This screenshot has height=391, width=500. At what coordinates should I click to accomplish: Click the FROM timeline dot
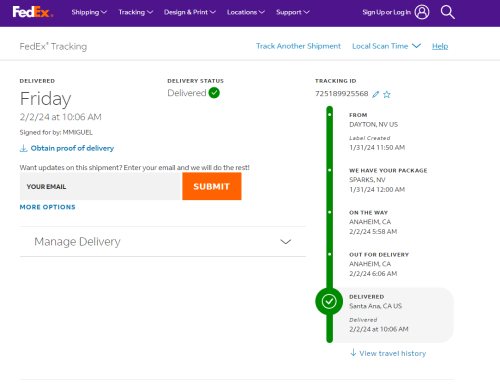[x=330, y=115]
